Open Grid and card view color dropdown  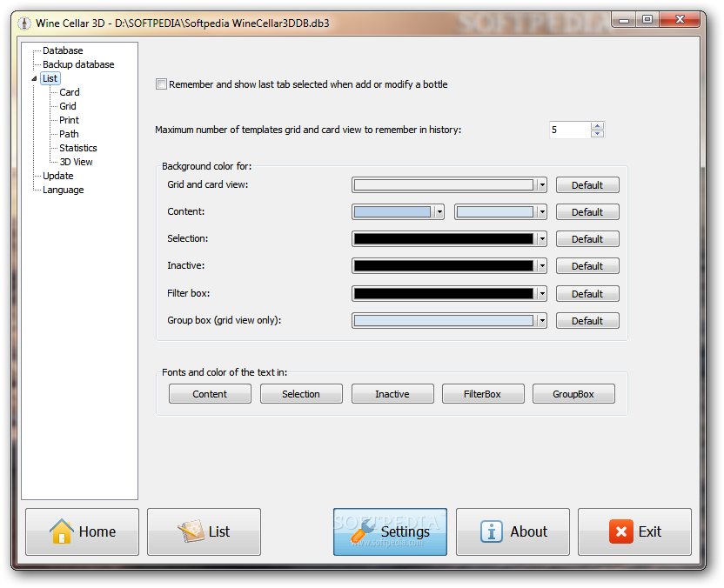(542, 185)
